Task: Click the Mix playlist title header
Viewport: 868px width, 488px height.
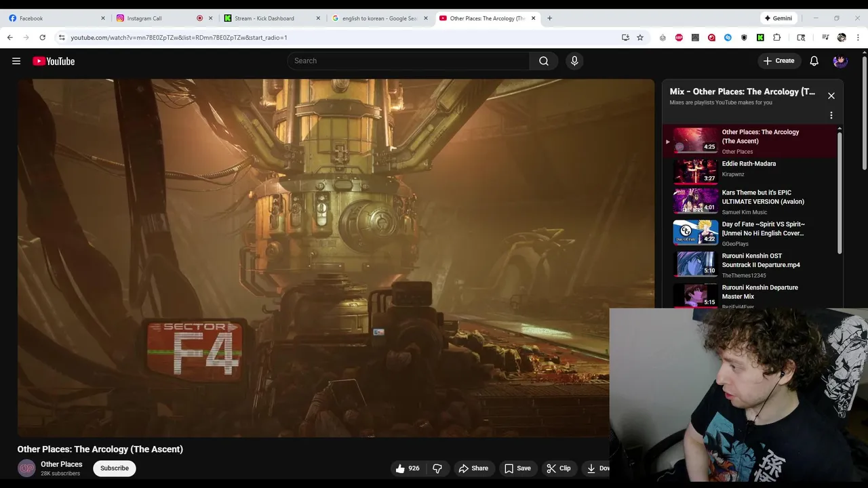Action: 743,91
